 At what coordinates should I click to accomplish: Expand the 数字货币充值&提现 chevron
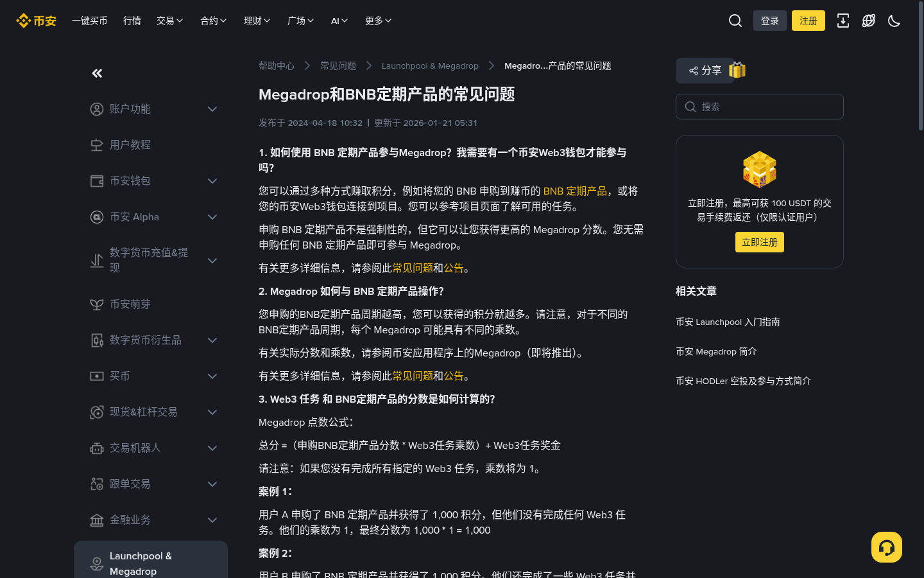212,261
